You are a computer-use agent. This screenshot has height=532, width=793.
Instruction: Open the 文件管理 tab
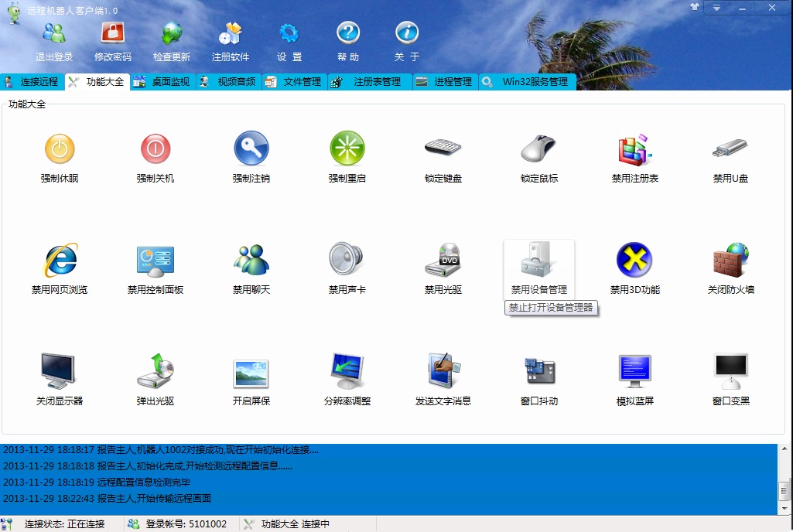[294, 82]
